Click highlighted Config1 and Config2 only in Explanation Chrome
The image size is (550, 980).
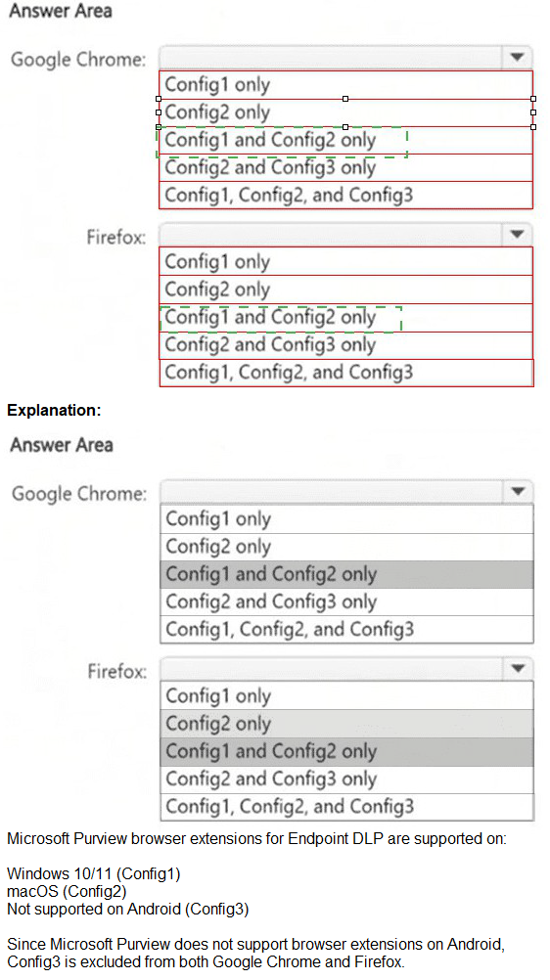(x=346, y=574)
